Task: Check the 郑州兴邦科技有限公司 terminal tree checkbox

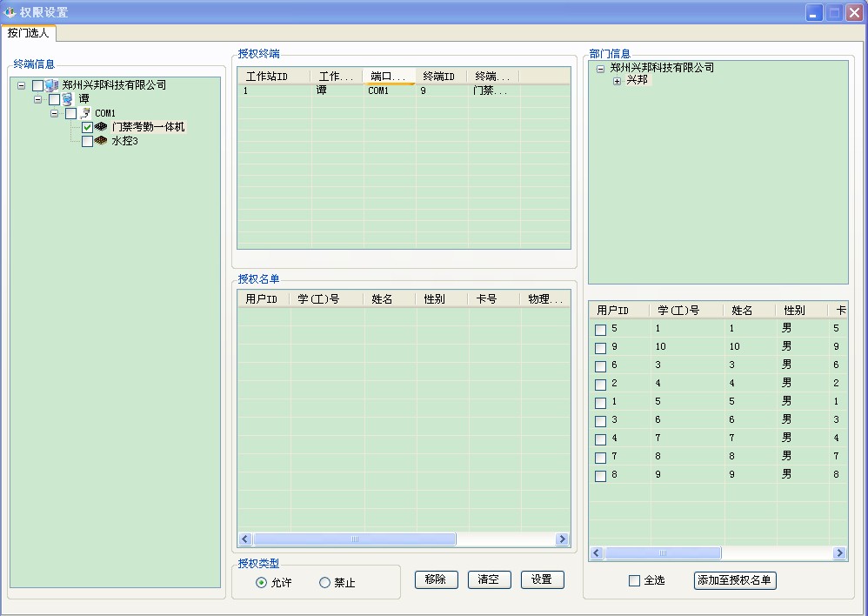Action: 37,85
